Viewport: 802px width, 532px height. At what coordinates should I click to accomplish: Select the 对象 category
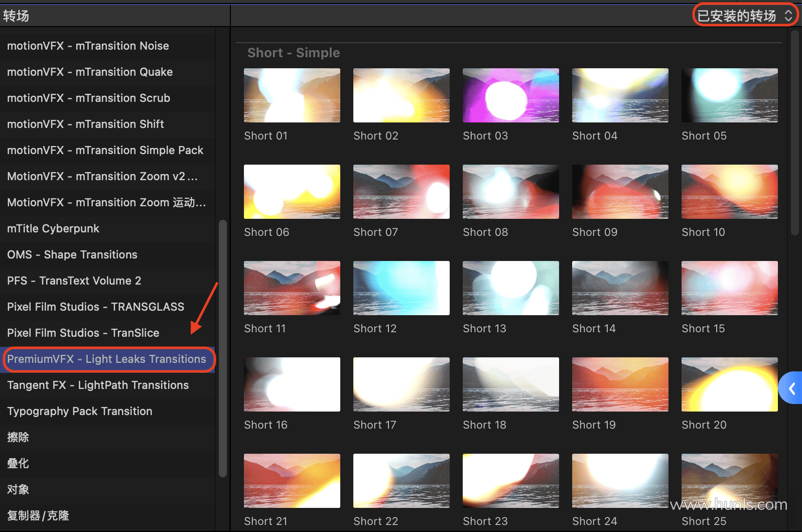tap(107, 489)
